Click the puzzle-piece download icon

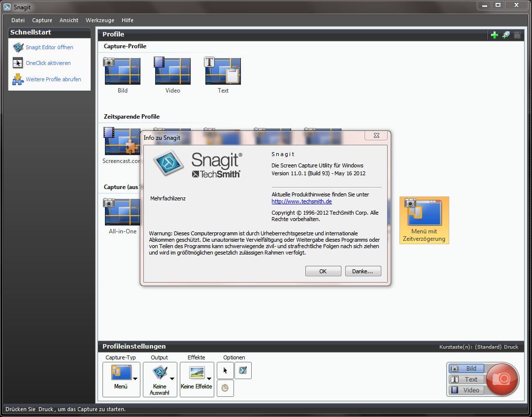coord(18,79)
